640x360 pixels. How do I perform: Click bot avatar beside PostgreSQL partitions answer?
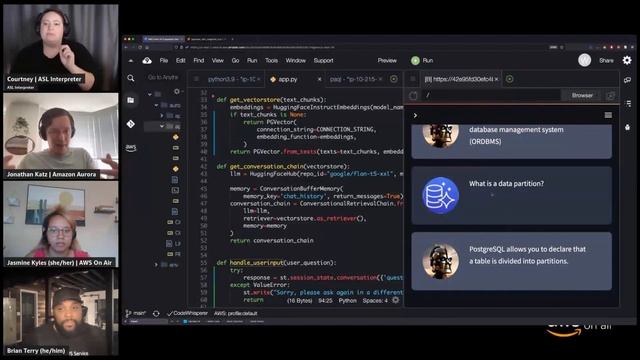pos(440,261)
